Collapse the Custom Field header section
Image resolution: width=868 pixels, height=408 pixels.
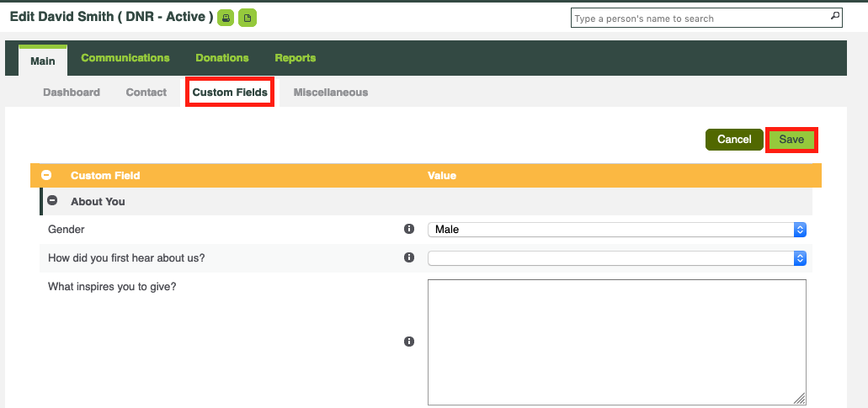[x=46, y=175]
